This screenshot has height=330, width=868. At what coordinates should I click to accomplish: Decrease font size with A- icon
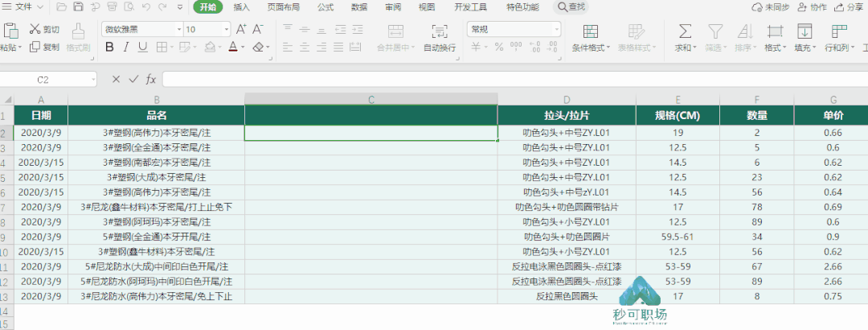click(x=257, y=30)
